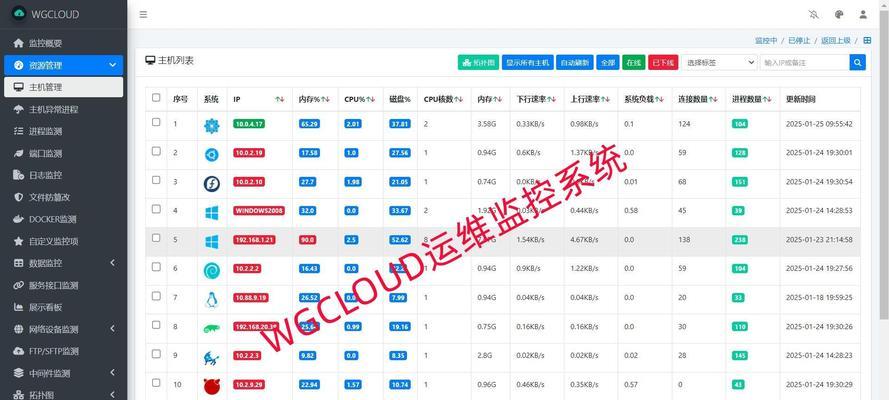Click the OS icon for host 10.0.4.17
The height and width of the screenshot is (400, 889).
(x=211, y=126)
